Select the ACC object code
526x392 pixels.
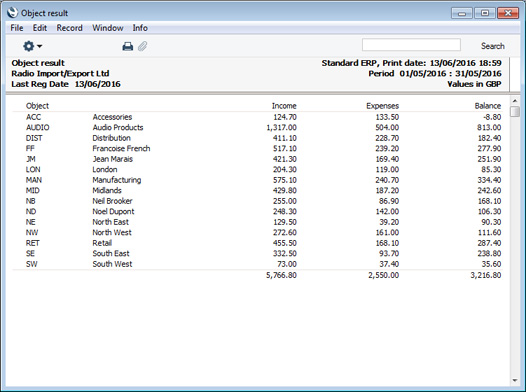point(34,117)
